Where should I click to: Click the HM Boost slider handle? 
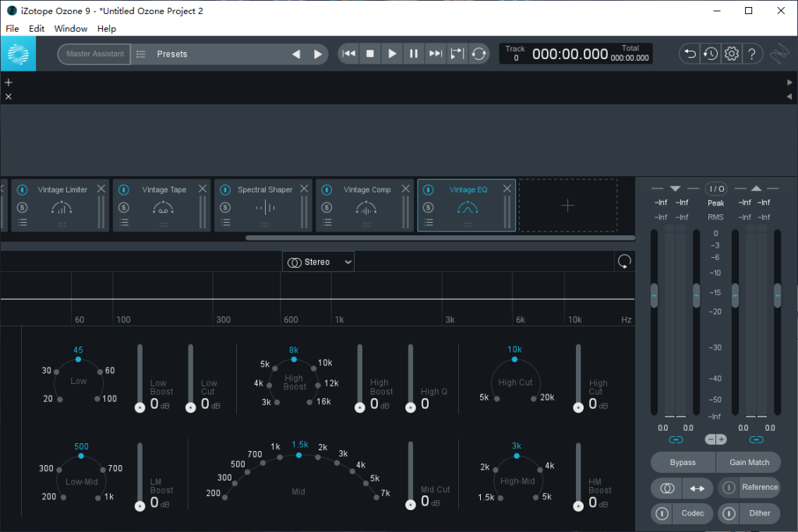578,506
